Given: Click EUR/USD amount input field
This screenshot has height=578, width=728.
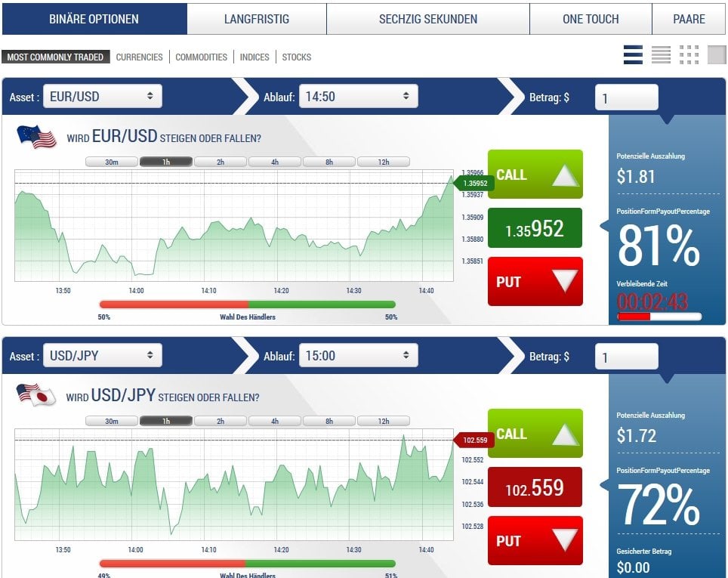Looking at the screenshot, I should pos(626,97).
